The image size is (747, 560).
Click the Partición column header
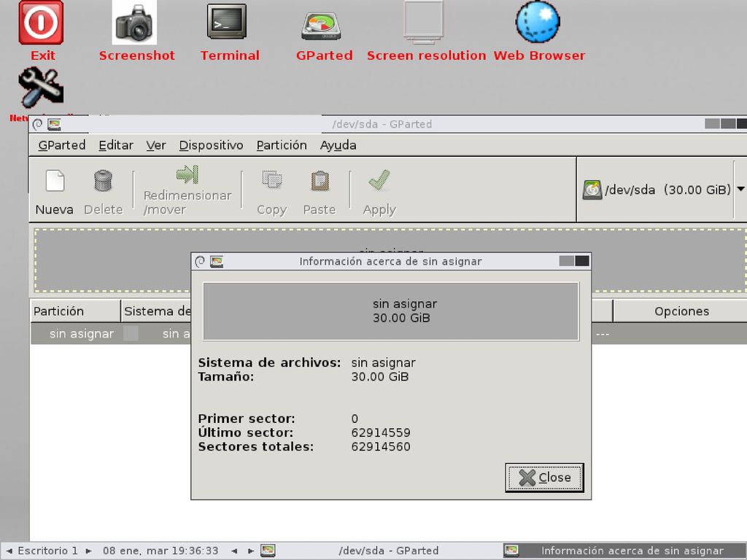[x=75, y=311]
